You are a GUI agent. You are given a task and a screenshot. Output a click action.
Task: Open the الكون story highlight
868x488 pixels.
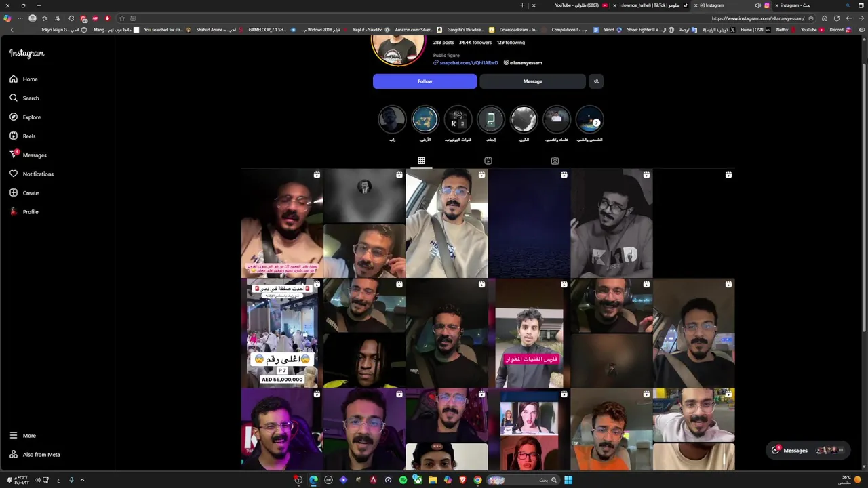coord(524,124)
